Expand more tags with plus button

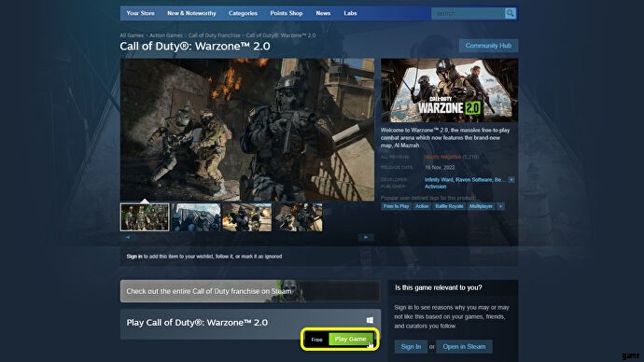click(500, 206)
